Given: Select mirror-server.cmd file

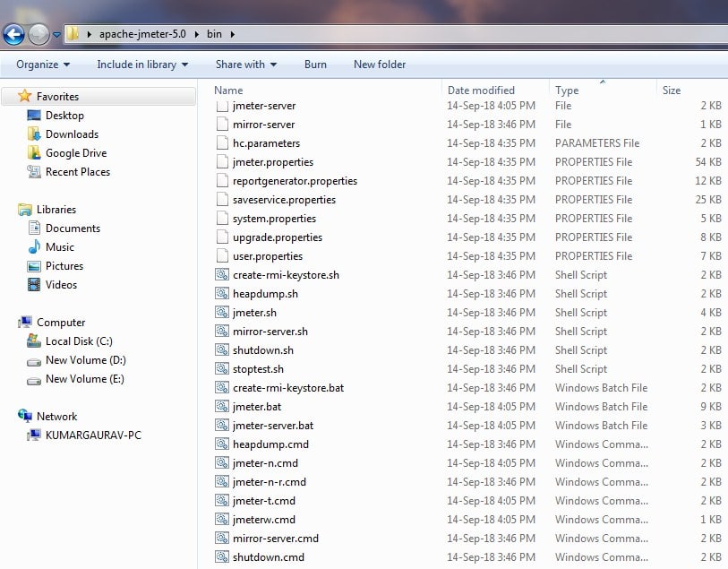Looking at the screenshot, I should 275,539.
